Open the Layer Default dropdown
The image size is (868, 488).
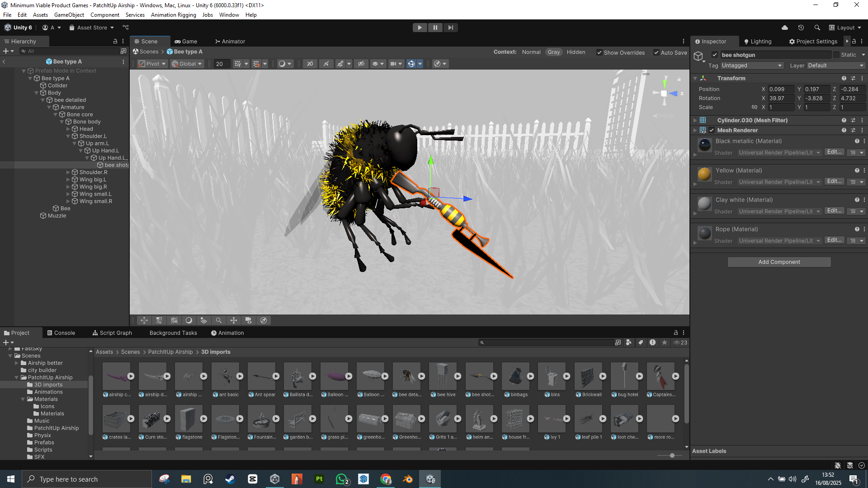pyautogui.click(x=835, y=66)
